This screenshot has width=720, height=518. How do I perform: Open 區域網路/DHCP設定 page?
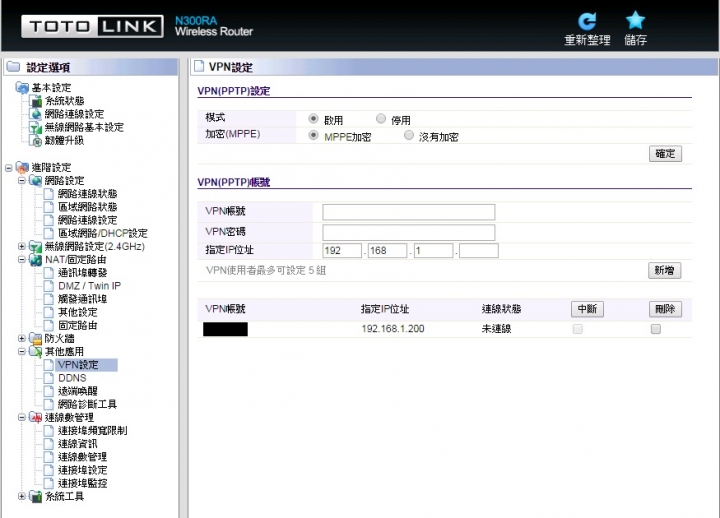[x=102, y=233]
